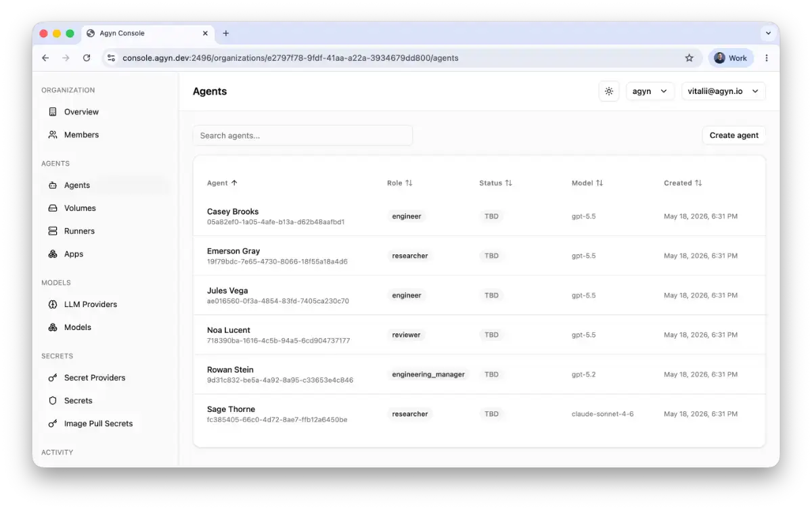Sort by Created column header

683,183
